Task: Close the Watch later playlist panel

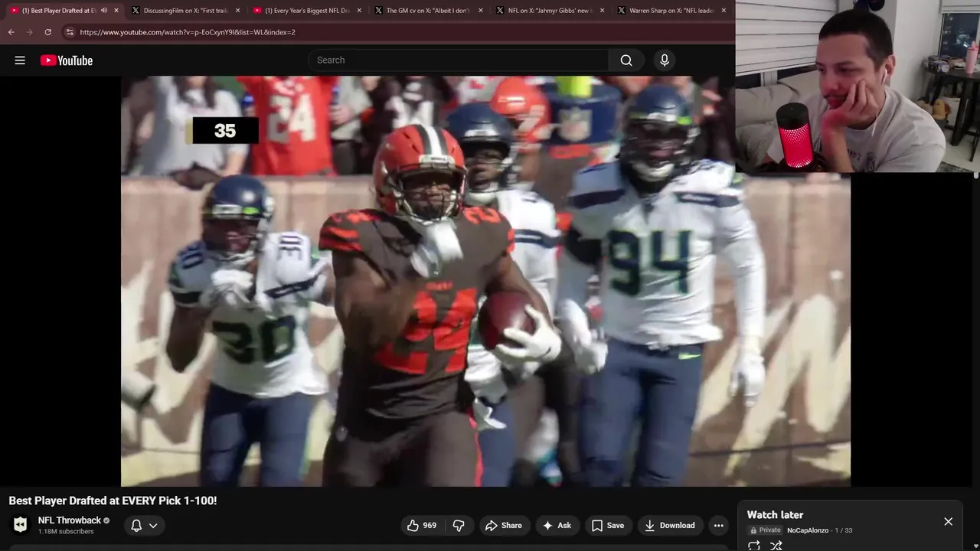Action: 948,521
